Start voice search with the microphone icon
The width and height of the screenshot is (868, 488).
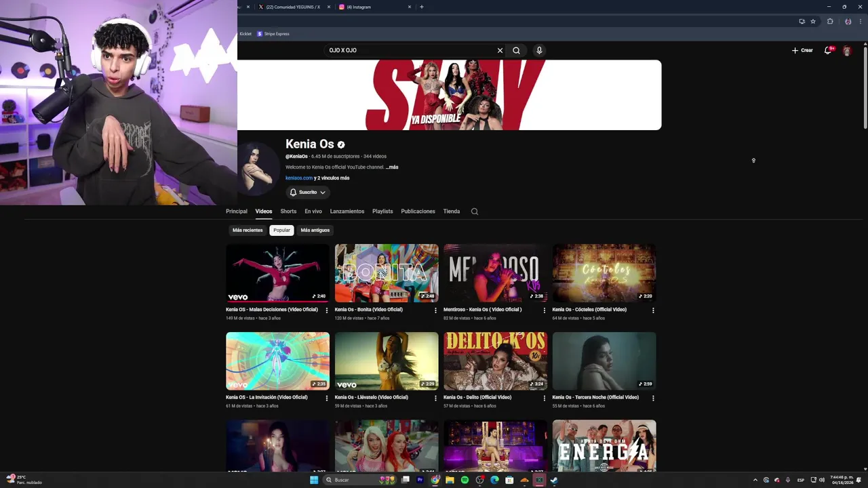point(539,50)
